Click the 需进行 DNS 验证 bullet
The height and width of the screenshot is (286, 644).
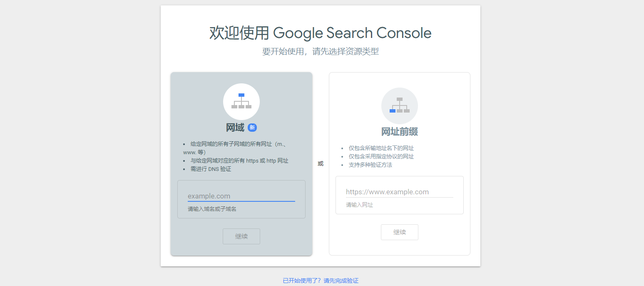tap(211, 169)
